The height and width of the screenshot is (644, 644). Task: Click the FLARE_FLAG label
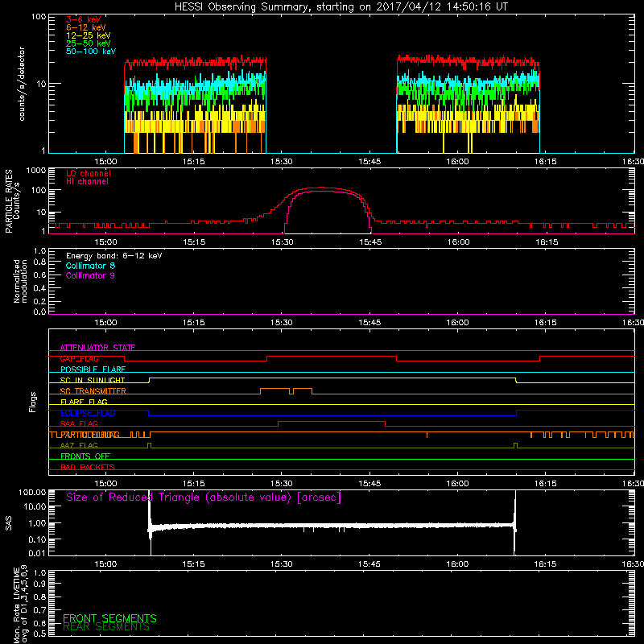pos(84,402)
